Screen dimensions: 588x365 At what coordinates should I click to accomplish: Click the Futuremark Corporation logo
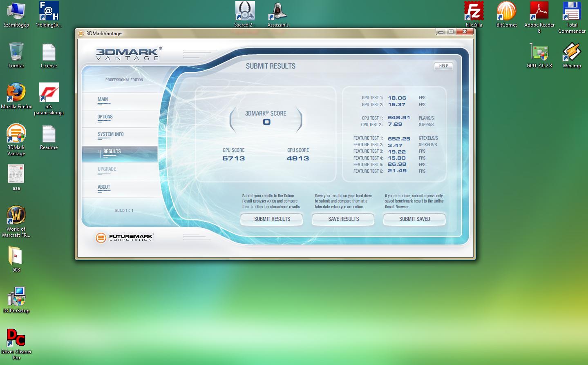(x=124, y=237)
